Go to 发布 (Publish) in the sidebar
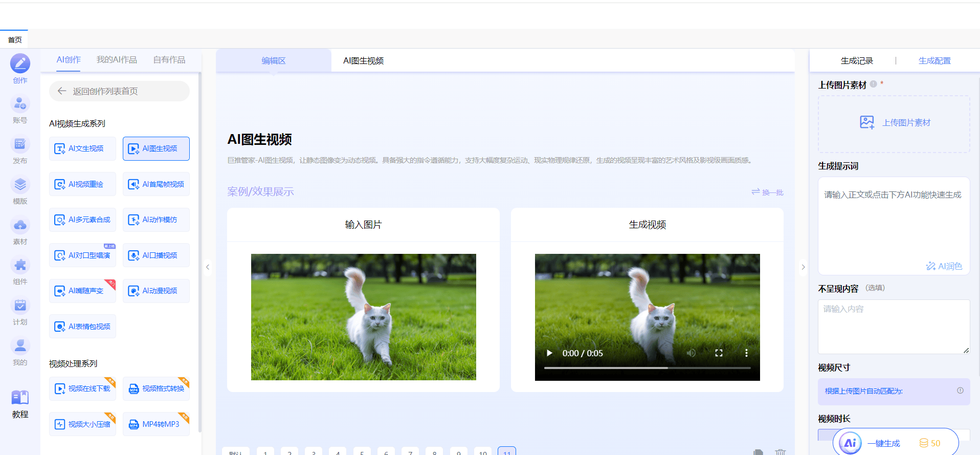 tap(20, 145)
